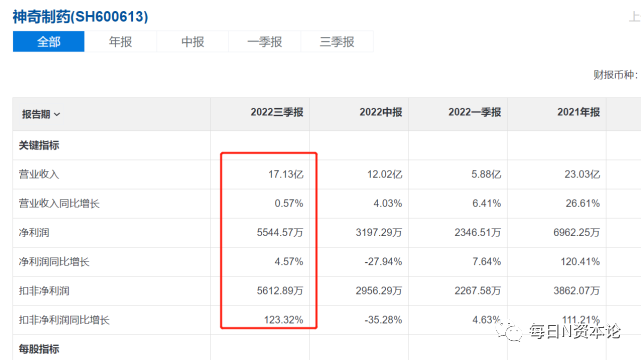Click the 财报币种 label
Image resolution: width=641 pixels, height=360 pixels.
pos(615,75)
